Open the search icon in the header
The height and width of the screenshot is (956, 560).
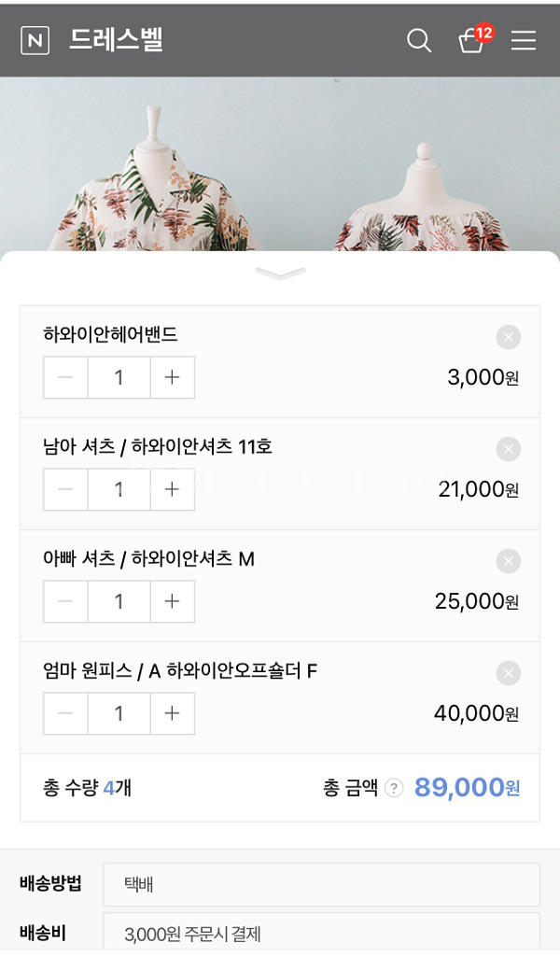pyautogui.click(x=417, y=40)
